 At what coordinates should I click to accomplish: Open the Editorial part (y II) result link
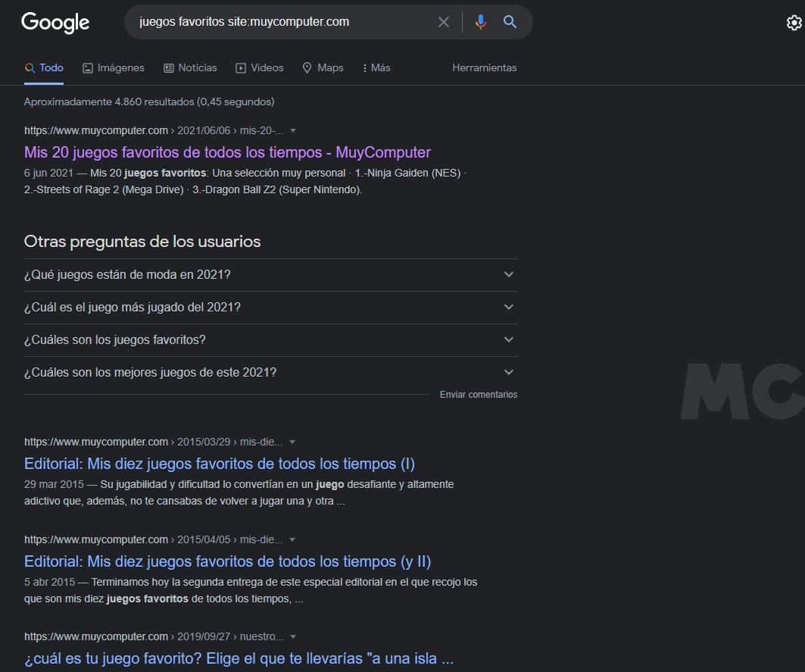click(227, 561)
